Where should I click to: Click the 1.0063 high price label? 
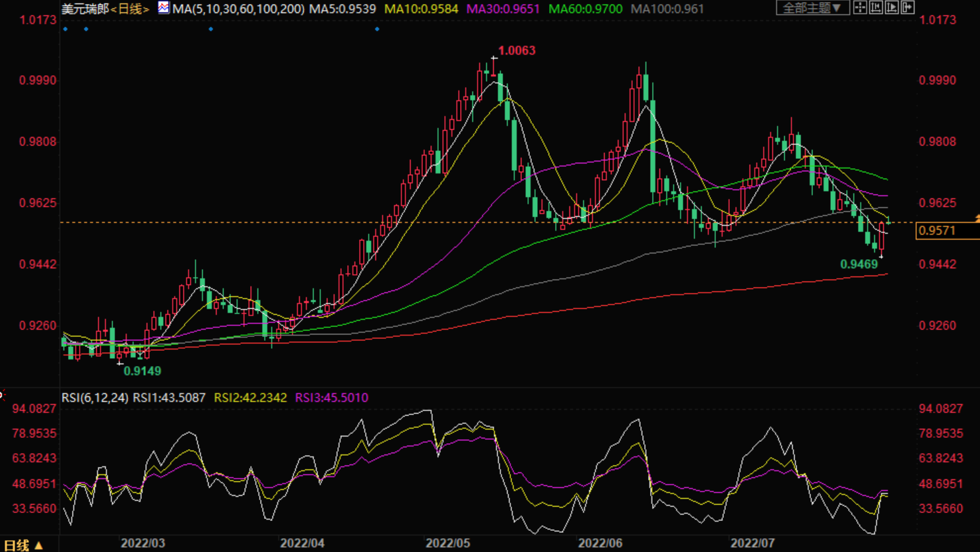[x=517, y=51]
